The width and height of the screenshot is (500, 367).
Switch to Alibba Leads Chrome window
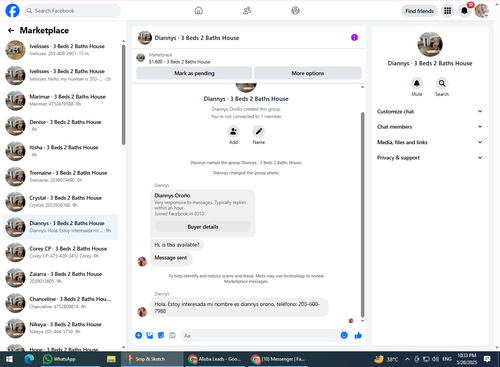(214, 359)
